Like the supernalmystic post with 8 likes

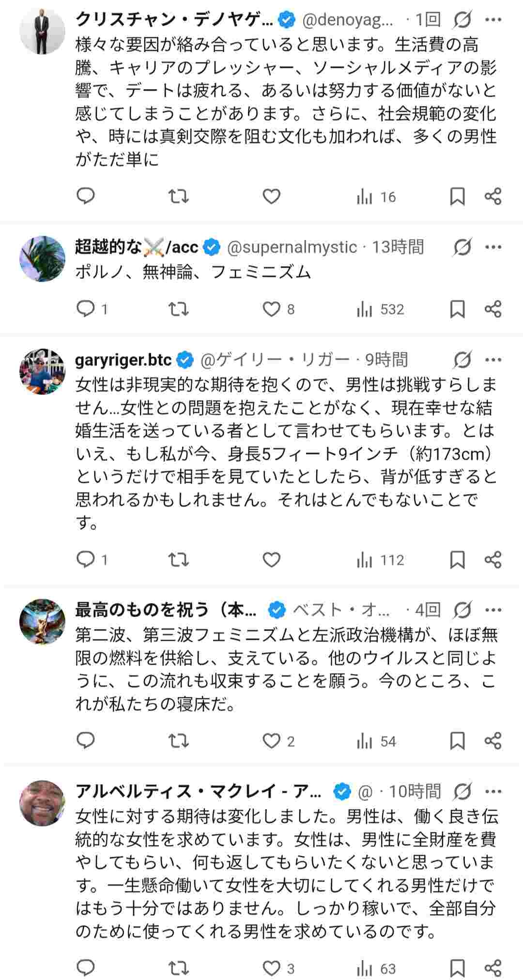click(x=272, y=309)
